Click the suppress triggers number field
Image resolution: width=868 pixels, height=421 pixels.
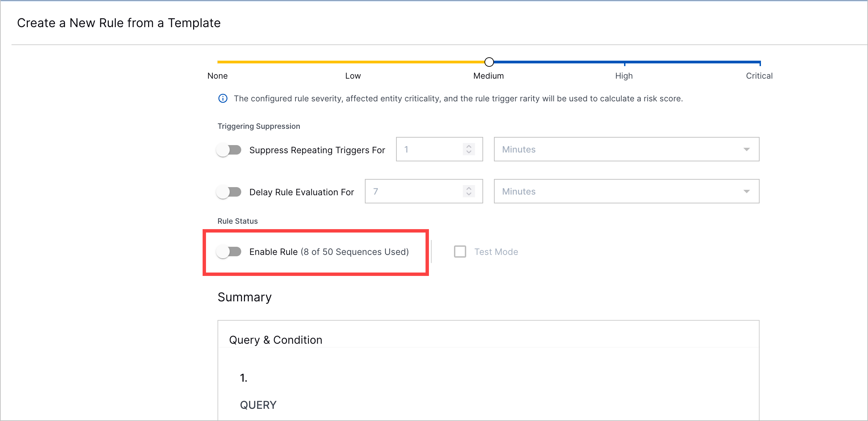439,149
